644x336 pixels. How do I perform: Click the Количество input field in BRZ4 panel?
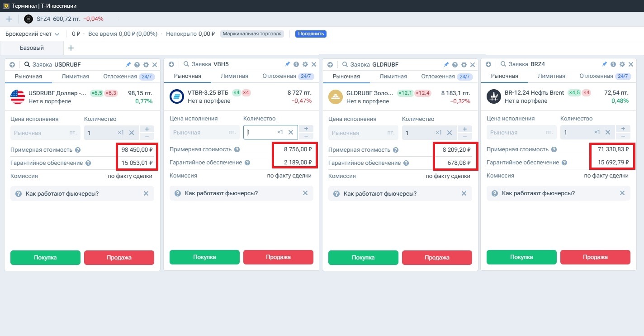tap(587, 132)
